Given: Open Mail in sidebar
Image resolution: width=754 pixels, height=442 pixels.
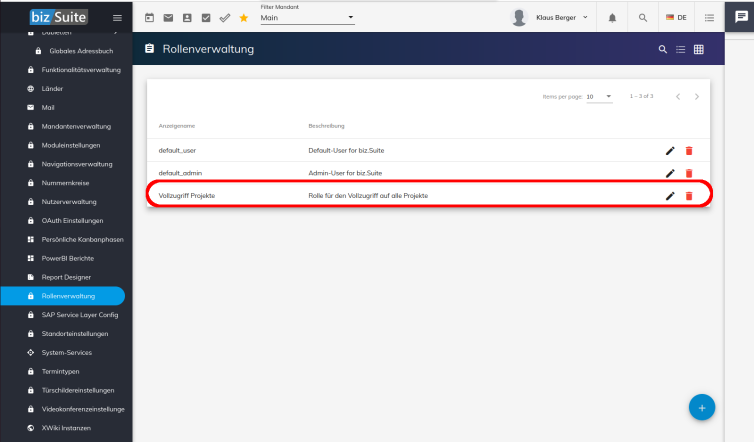Looking at the screenshot, I should (48, 108).
